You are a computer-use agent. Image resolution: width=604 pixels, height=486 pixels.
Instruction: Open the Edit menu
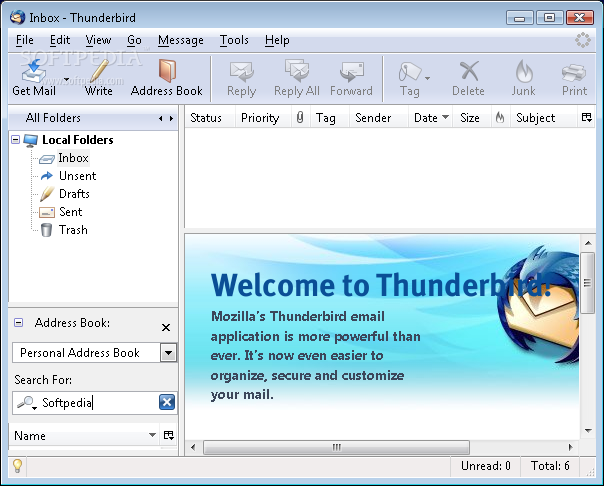(60, 40)
